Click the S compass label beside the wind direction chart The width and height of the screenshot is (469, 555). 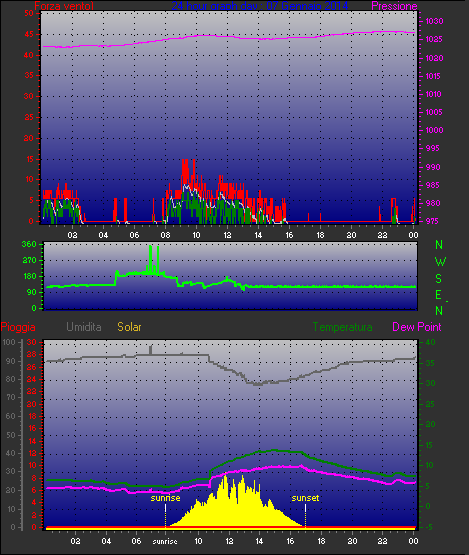pos(439,279)
